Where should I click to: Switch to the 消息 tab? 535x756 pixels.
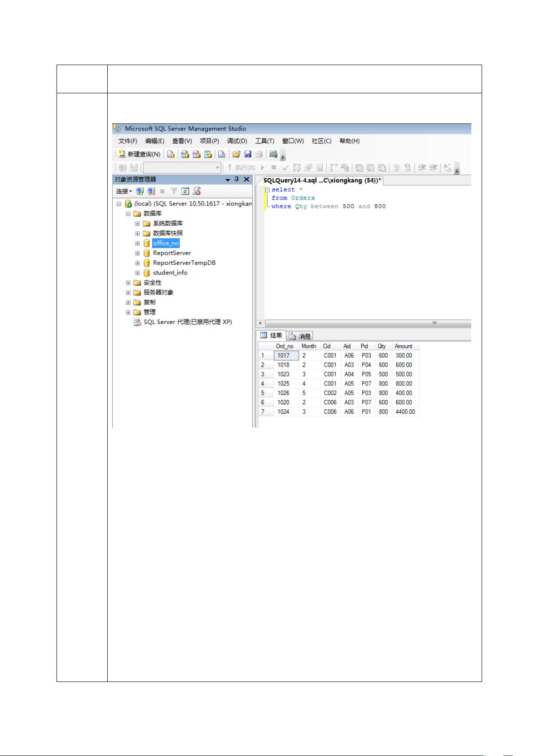pyautogui.click(x=300, y=336)
